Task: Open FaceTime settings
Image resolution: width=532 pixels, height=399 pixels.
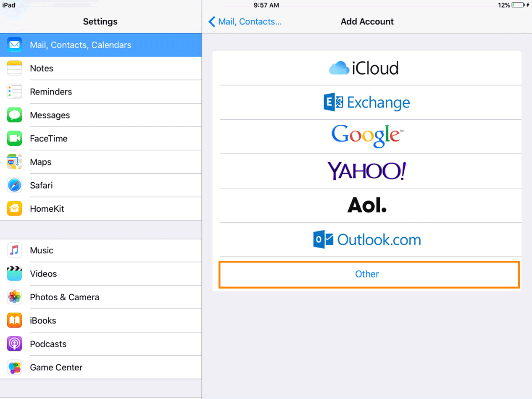Action: 101,138
